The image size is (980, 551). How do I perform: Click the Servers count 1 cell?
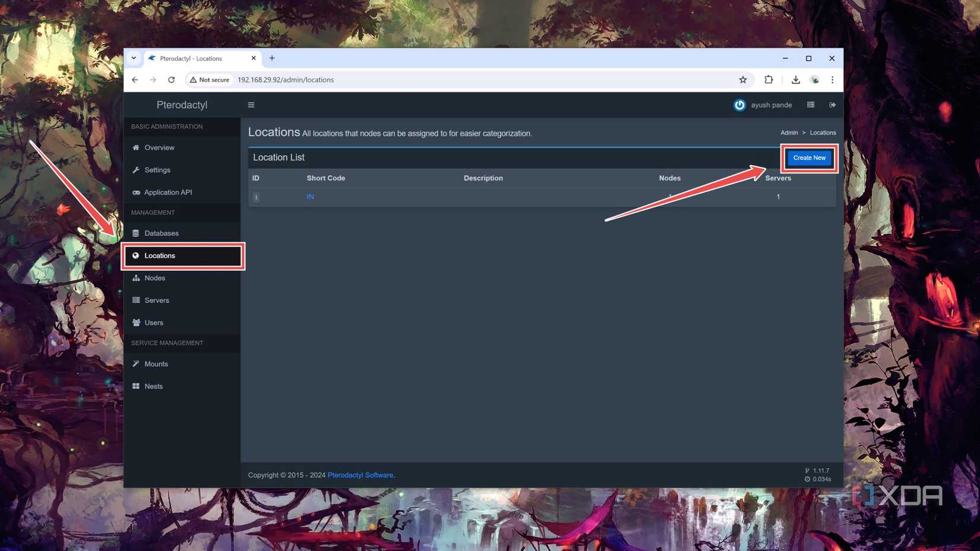click(778, 197)
